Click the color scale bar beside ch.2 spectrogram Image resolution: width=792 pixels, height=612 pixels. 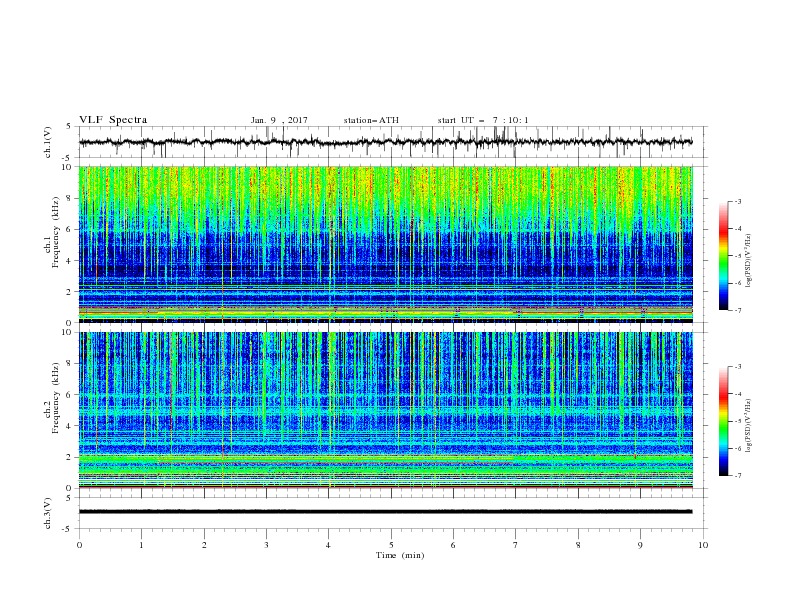tap(724, 421)
